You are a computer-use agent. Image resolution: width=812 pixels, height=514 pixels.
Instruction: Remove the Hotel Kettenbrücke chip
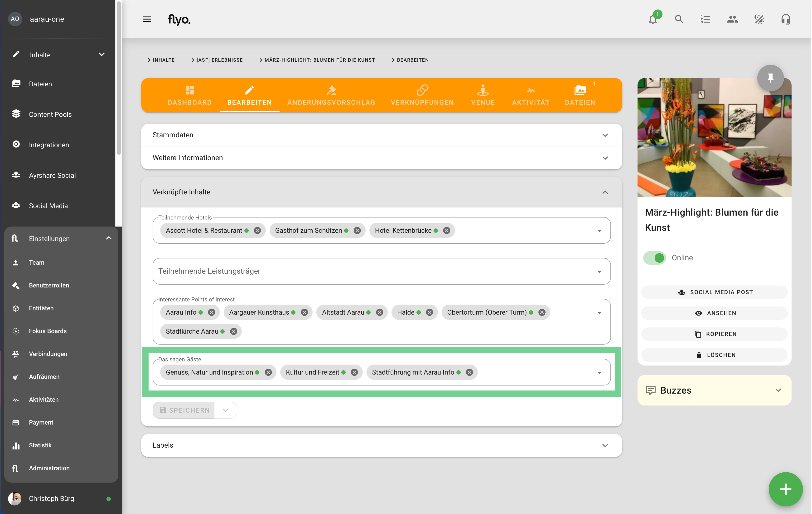coord(446,231)
